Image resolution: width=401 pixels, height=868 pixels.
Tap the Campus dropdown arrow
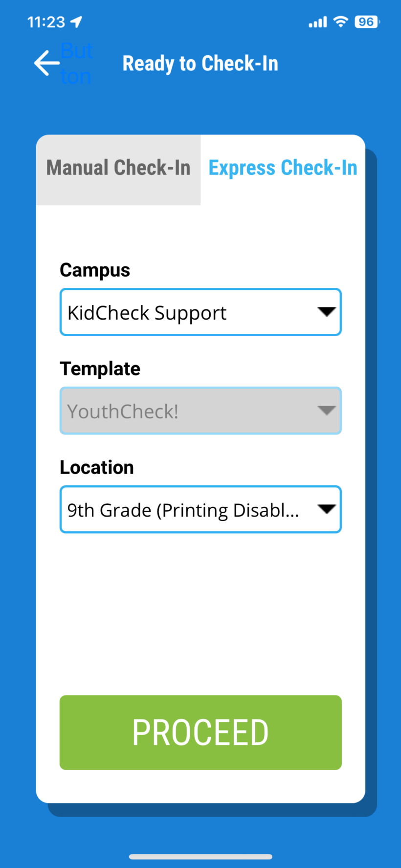point(327,312)
